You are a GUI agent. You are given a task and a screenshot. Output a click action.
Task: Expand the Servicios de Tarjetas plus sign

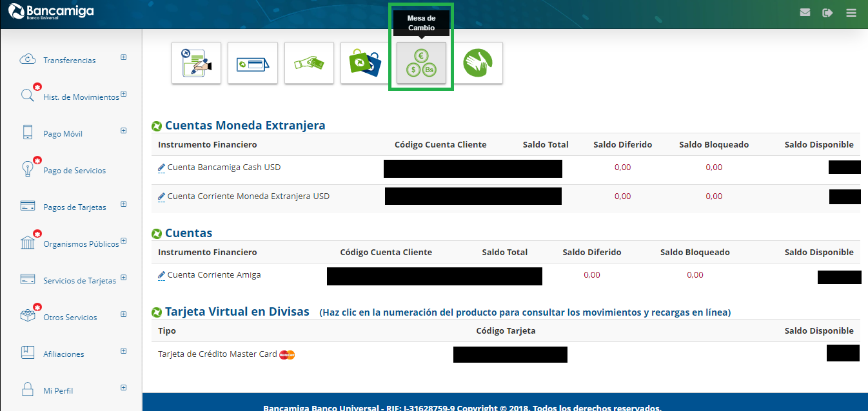tap(123, 278)
